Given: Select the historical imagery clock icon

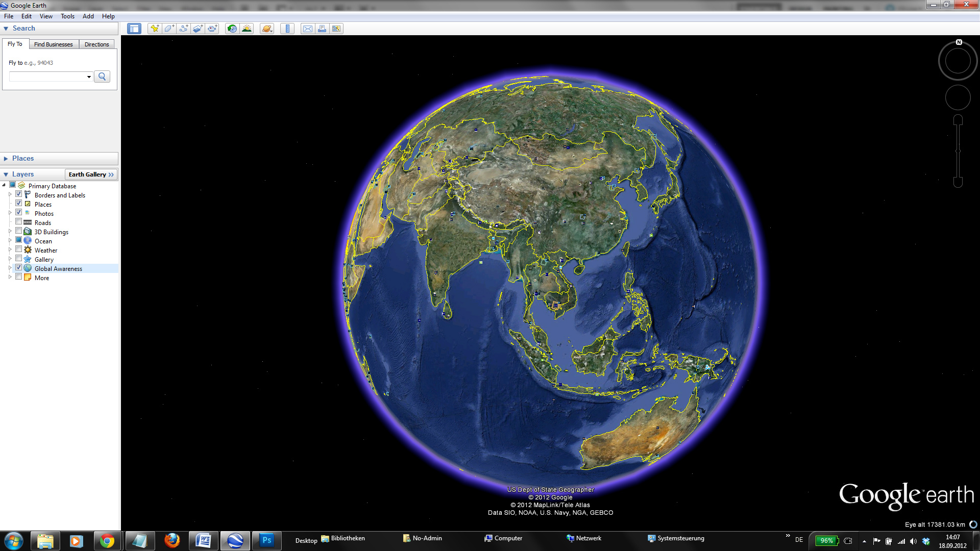Looking at the screenshot, I should tap(232, 28).
